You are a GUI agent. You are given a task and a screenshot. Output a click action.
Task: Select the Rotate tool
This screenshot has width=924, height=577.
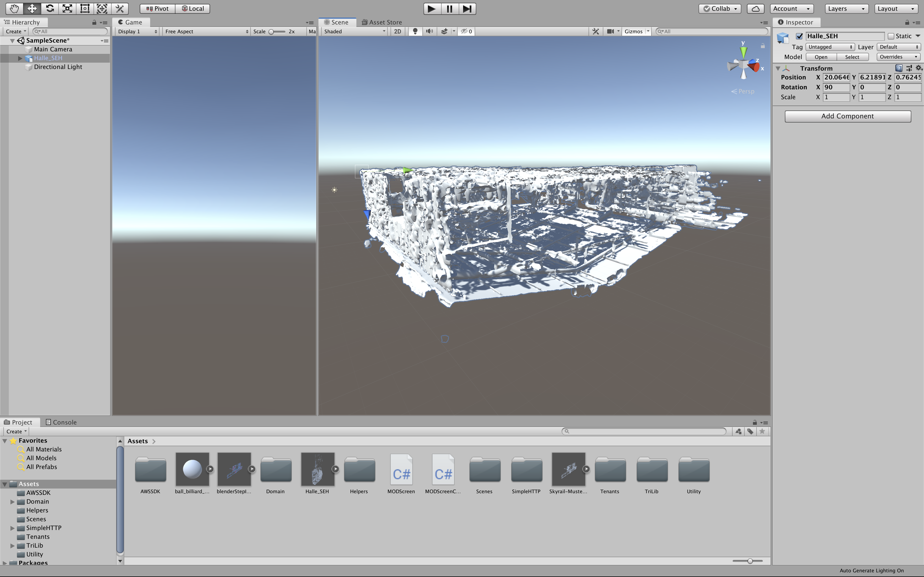coord(50,9)
